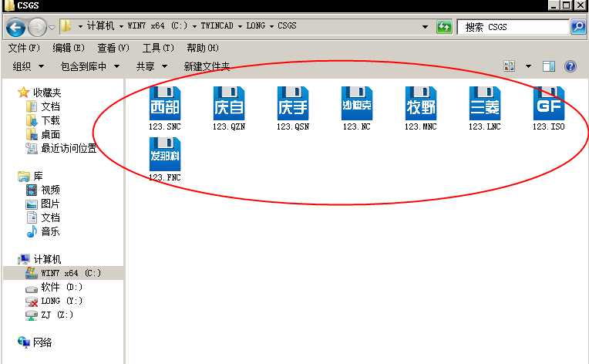Change view with the view mode icon
589x364 pixels.
point(510,66)
